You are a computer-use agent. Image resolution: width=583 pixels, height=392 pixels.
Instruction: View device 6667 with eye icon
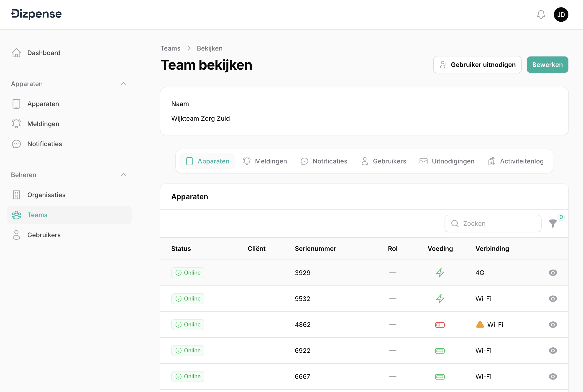(552, 377)
